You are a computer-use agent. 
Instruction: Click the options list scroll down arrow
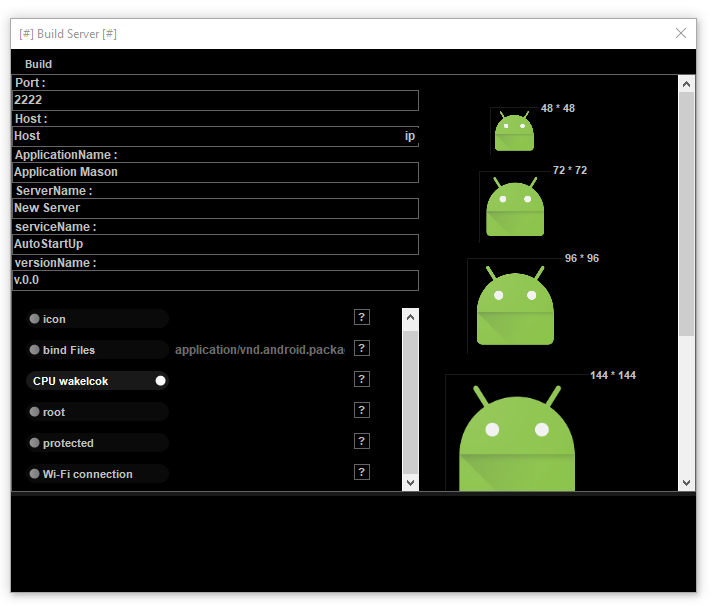coord(410,483)
